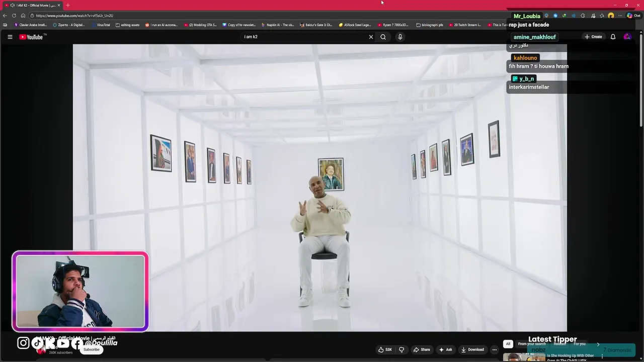
Task: Click the YouTube search magnifier button
Action: coord(383,37)
